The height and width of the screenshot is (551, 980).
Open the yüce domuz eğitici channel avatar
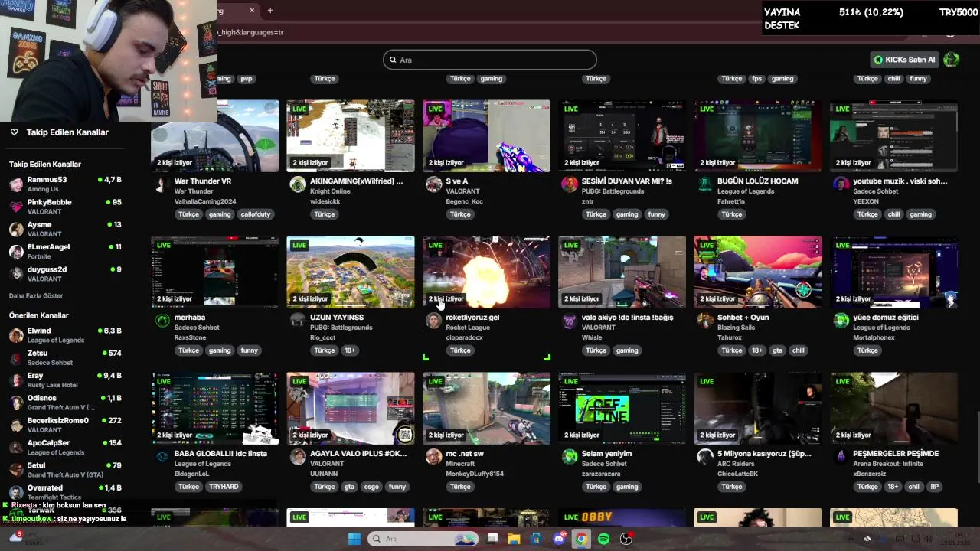[841, 321]
